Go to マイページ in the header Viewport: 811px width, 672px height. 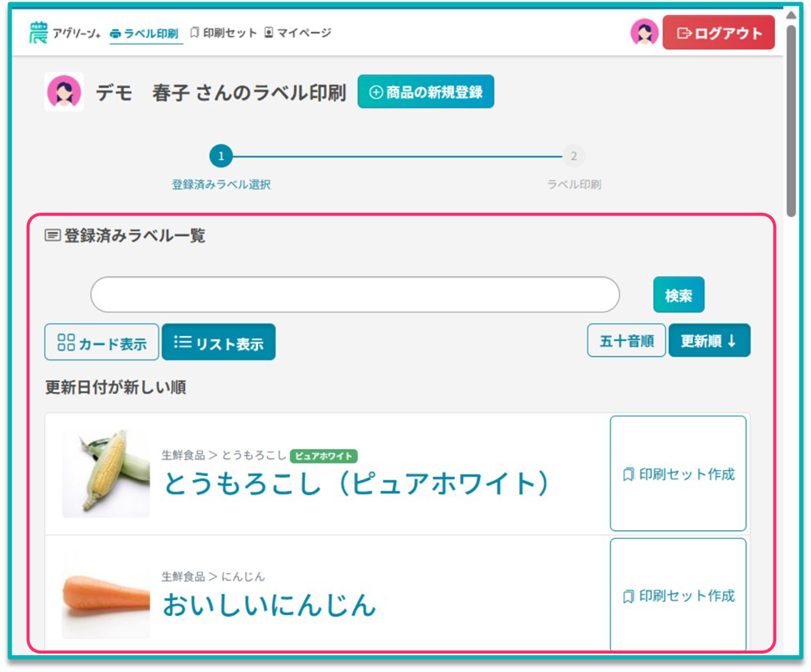(x=297, y=33)
